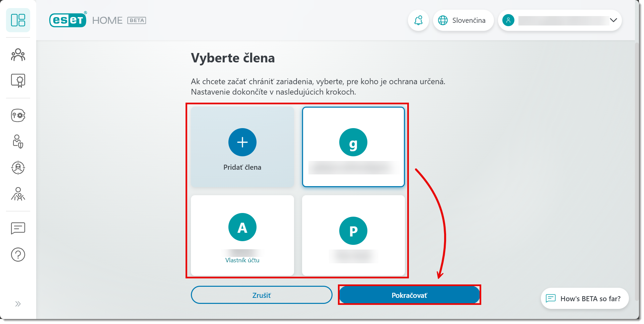The image size is (644, 324).
Task: Open the subscriptions certificate icon
Action: click(18, 81)
